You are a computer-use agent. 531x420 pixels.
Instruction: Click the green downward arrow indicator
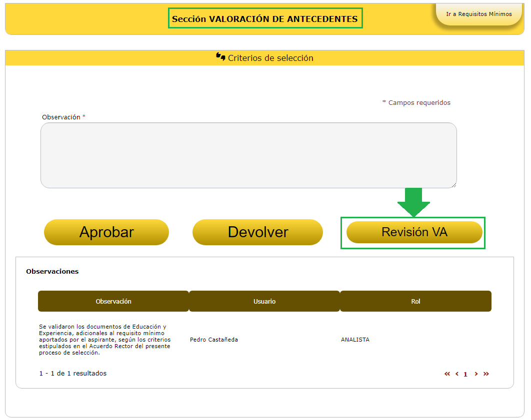point(413,202)
